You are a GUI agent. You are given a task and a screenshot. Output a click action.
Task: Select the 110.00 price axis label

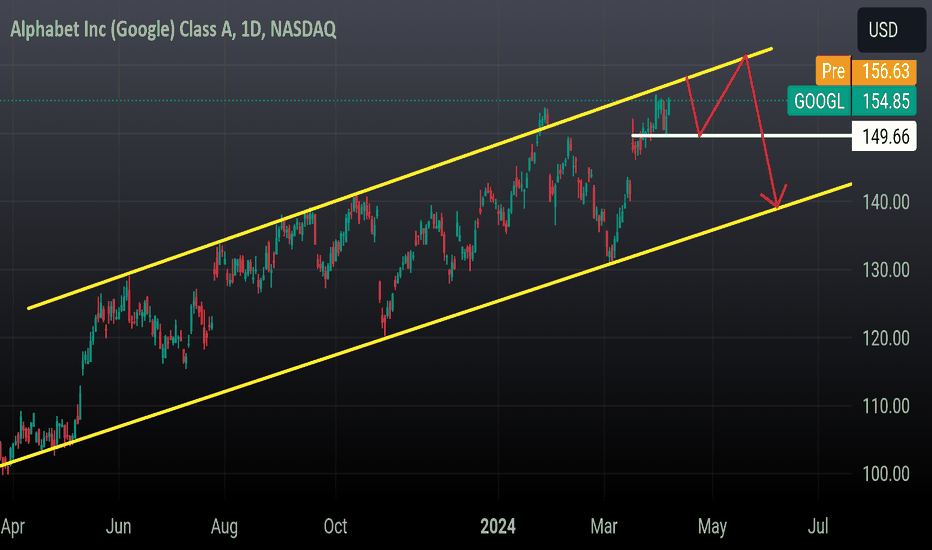pyautogui.click(x=886, y=406)
